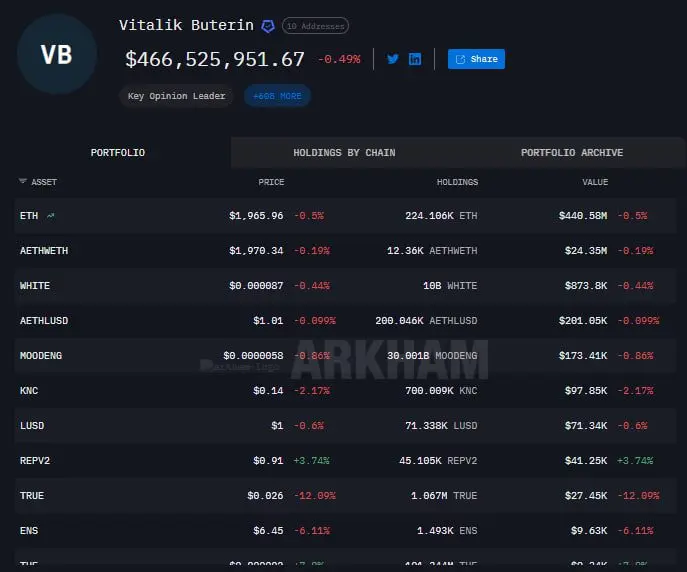Click the REPV2 value $41.25K
The height and width of the screenshot is (572, 687).
[586, 461]
